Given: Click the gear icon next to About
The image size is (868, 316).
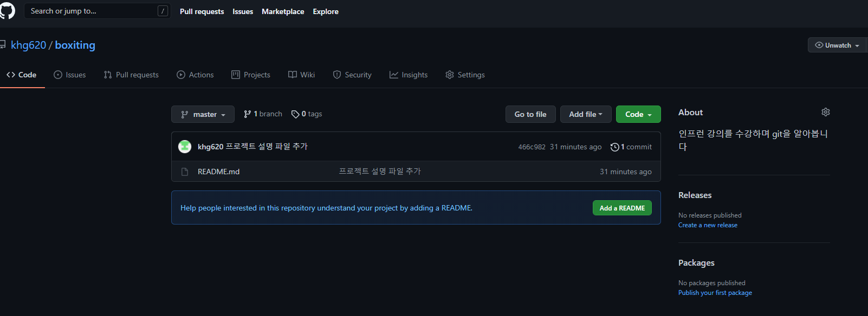Looking at the screenshot, I should coord(826,112).
